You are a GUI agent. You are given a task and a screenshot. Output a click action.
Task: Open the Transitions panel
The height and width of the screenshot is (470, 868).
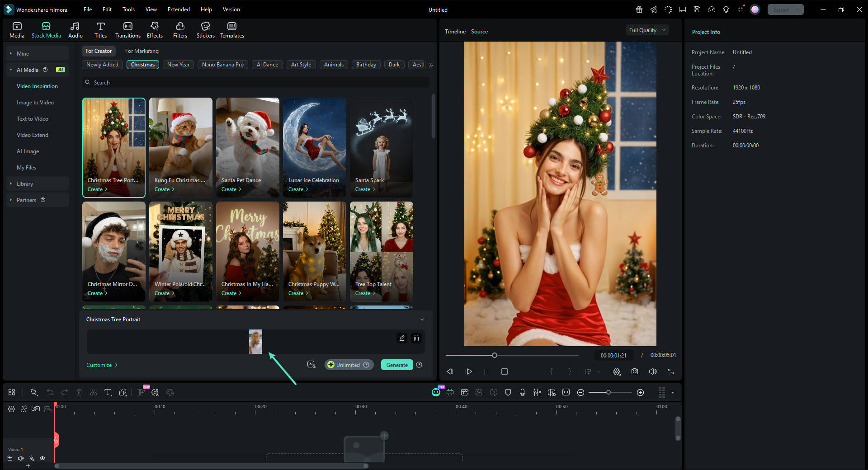(x=127, y=30)
